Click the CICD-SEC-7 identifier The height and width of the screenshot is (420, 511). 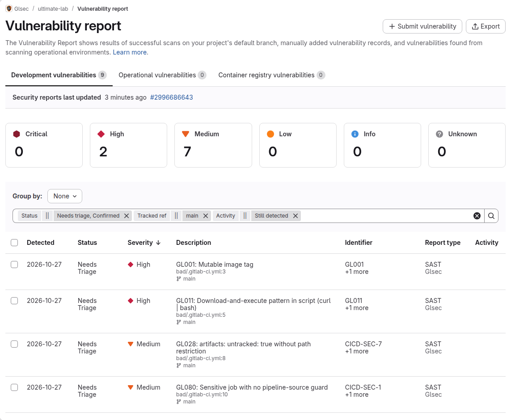(363, 344)
